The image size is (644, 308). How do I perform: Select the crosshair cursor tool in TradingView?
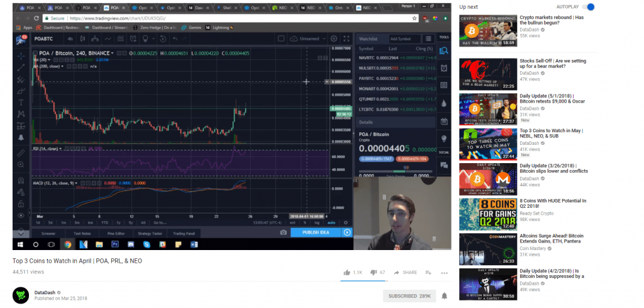coord(21,55)
